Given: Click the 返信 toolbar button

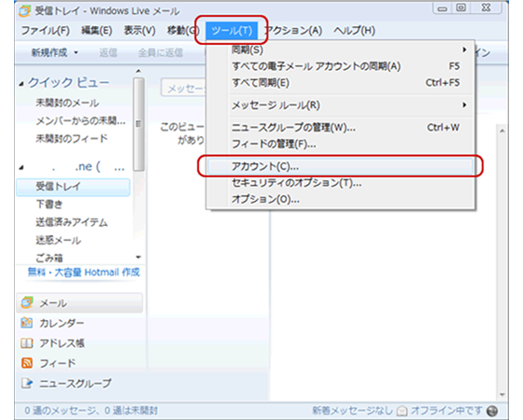Looking at the screenshot, I should click(x=108, y=52).
